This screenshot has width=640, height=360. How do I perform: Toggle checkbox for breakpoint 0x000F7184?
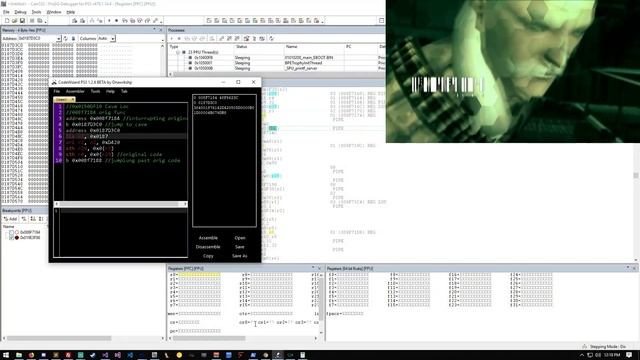pos(12,232)
